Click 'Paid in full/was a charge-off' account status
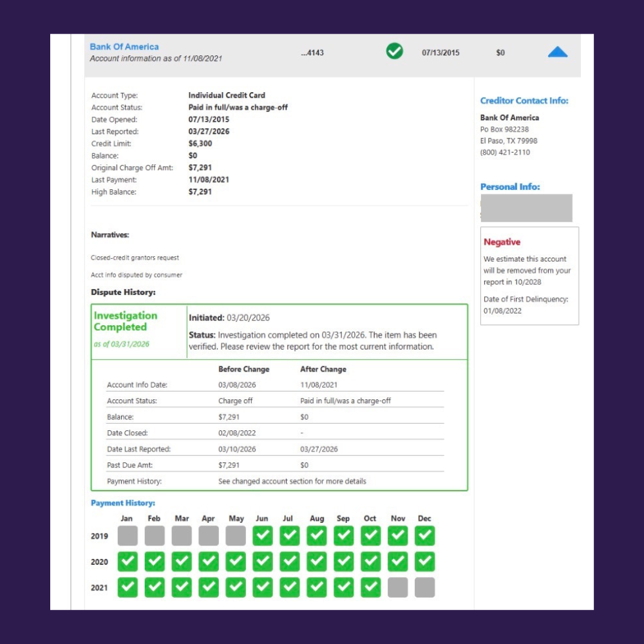Screen dimensions: 644x644 tap(238, 107)
